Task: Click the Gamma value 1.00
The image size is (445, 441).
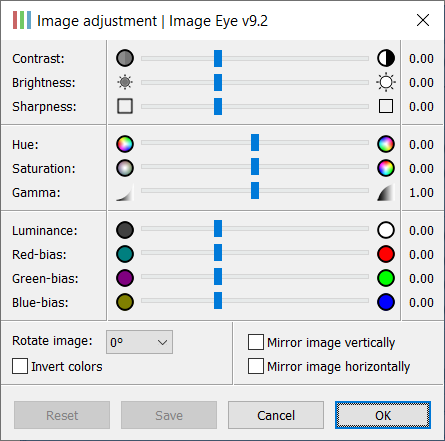Action: [421, 192]
